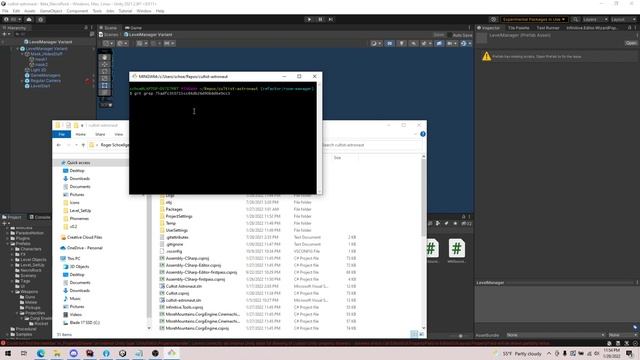This screenshot has height=360, width=640.
Task: Click the Unity Step button
Action: click(331, 19)
